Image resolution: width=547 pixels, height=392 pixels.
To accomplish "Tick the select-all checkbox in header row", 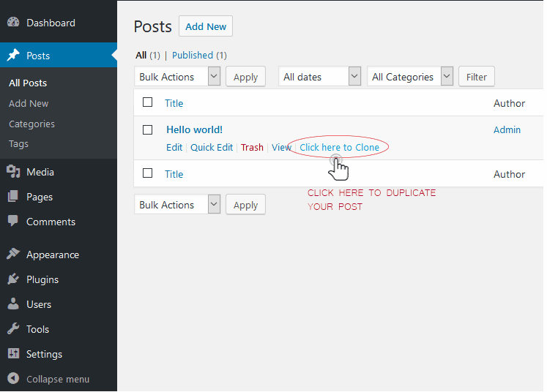I will (x=148, y=102).
